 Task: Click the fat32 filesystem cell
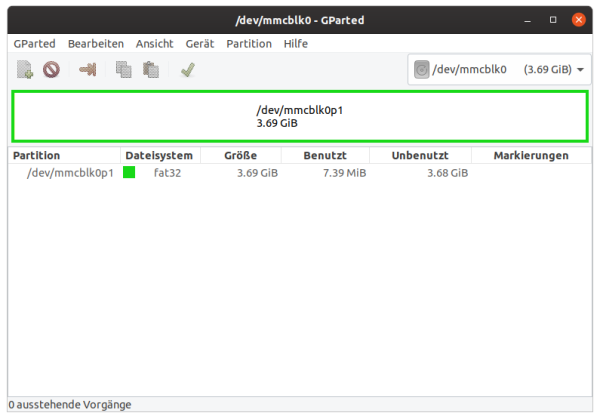[x=167, y=173]
